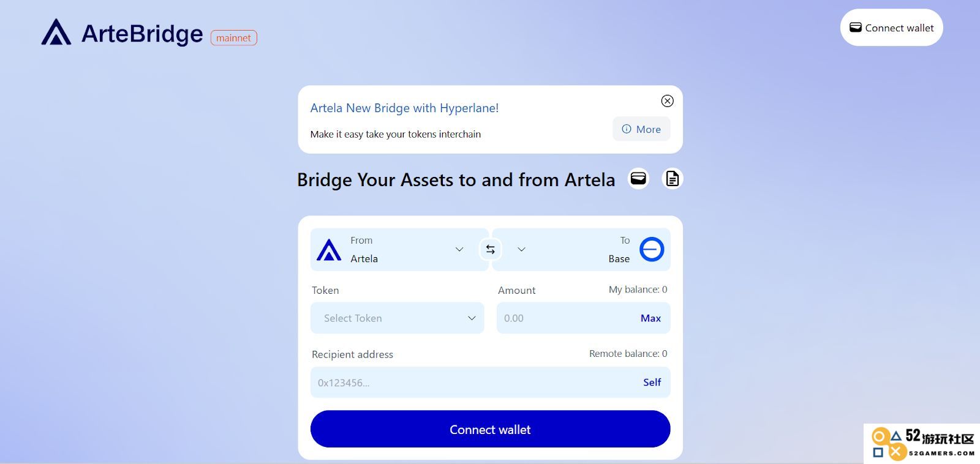
Task: Click Self to fill the recipient address
Action: 652,382
